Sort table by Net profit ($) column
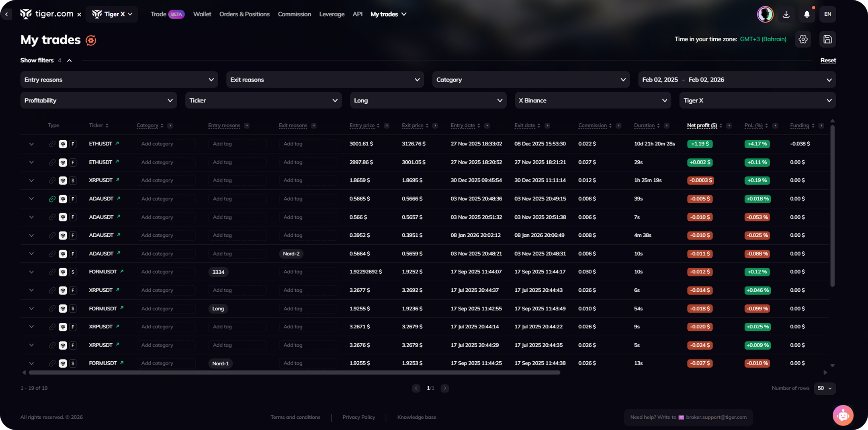This screenshot has height=430, width=868. pyautogui.click(x=702, y=125)
